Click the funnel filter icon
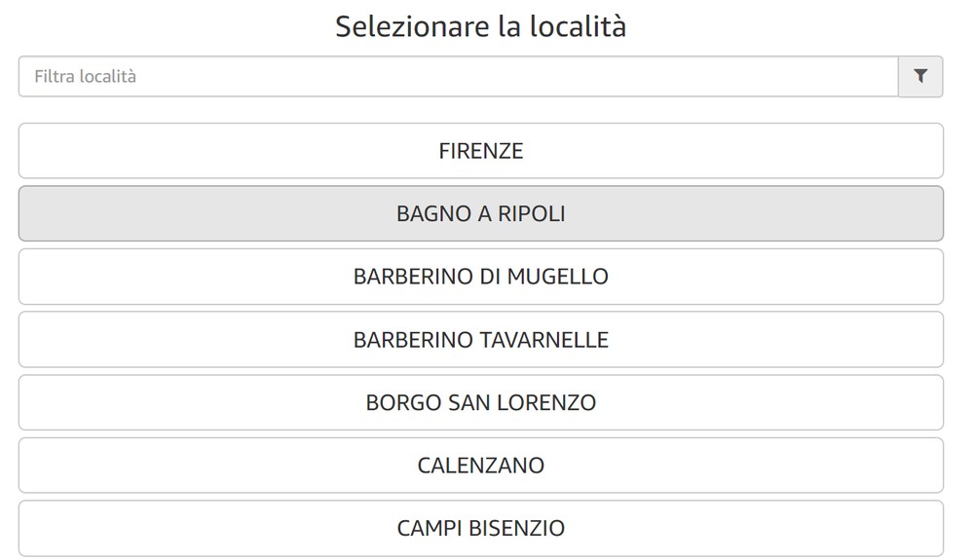 tap(920, 76)
